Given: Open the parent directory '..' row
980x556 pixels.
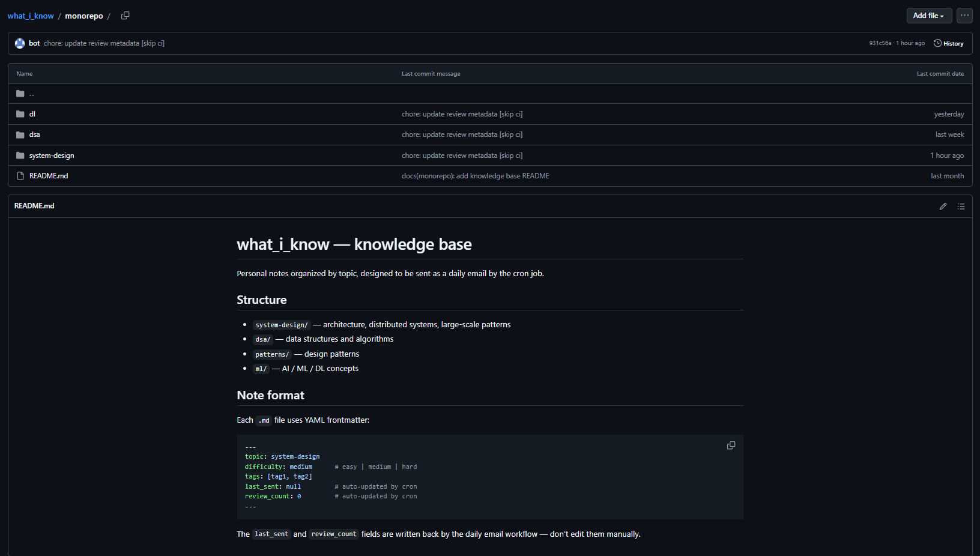Looking at the screenshot, I should pos(490,94).
